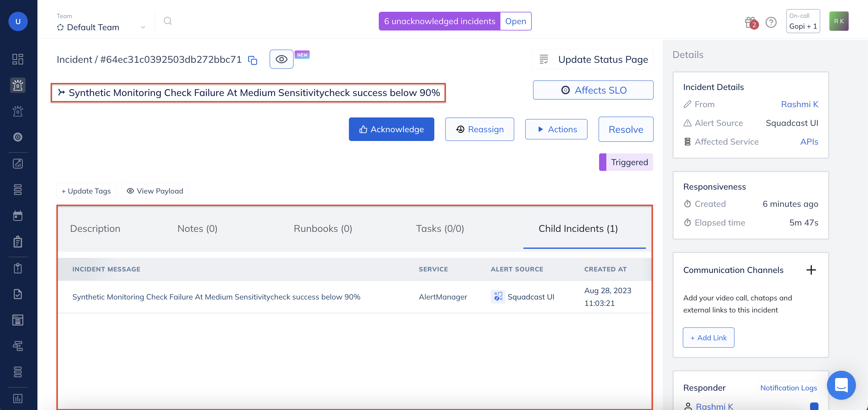Open the Schedules calendar icon in sidebar
This screenshot has height=410, width=868.
click(18, 216)
